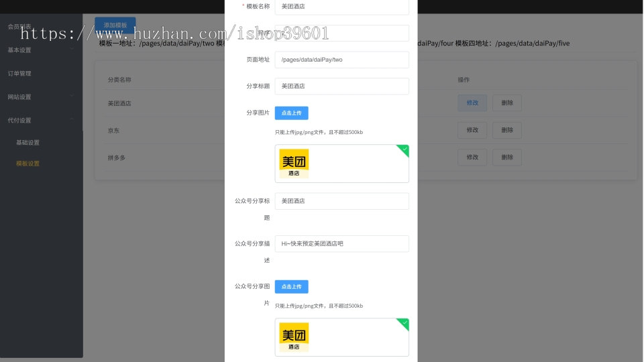The image size is (644, 362).
Task: Click the 京东 category name cell
Action: [x=114, y=131]
